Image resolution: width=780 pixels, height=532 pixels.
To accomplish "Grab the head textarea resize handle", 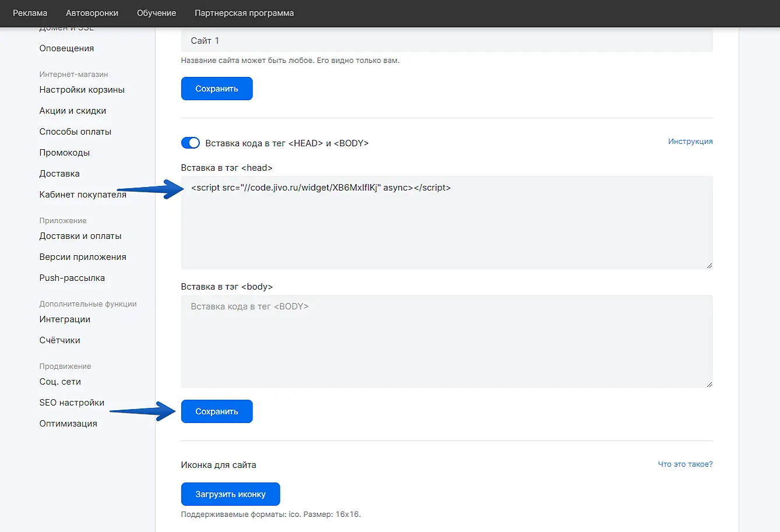I will pos(709,265).
